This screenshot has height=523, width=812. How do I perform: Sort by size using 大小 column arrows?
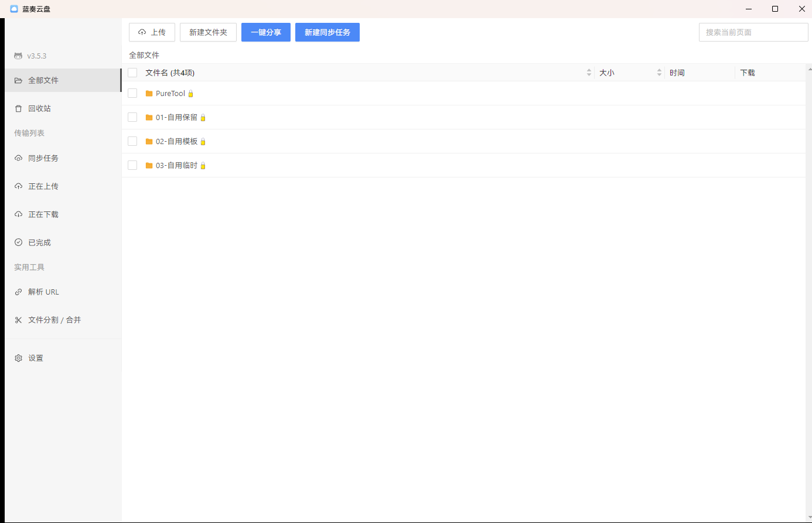(x=659, y=73)
